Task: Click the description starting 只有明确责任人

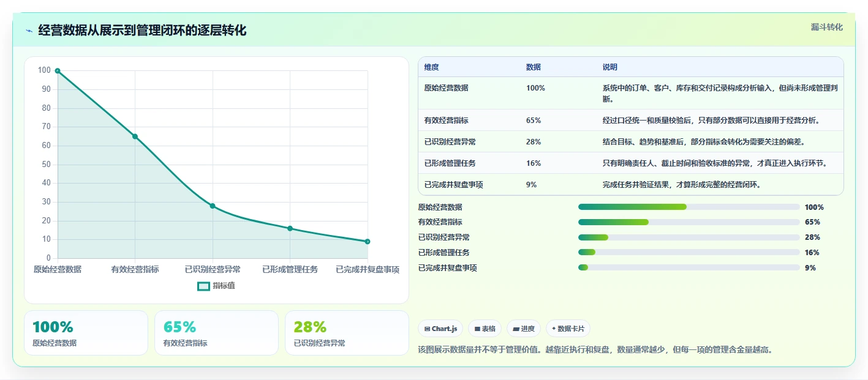Action: click(x=715, y=163)
